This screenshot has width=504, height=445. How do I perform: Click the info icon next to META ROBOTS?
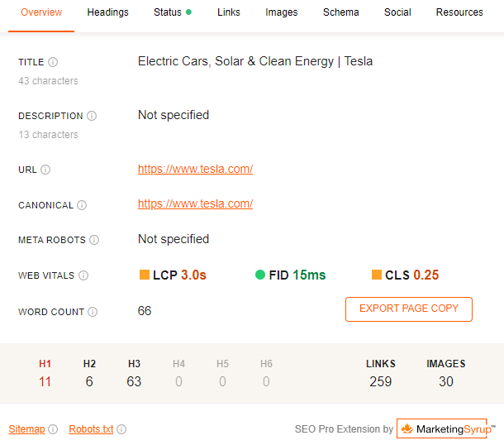[94, 240]
